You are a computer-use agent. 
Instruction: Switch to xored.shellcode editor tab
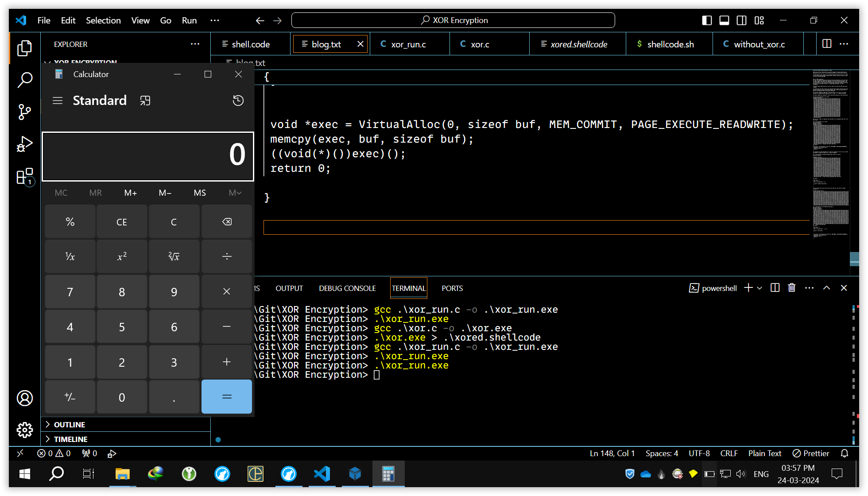578,44
